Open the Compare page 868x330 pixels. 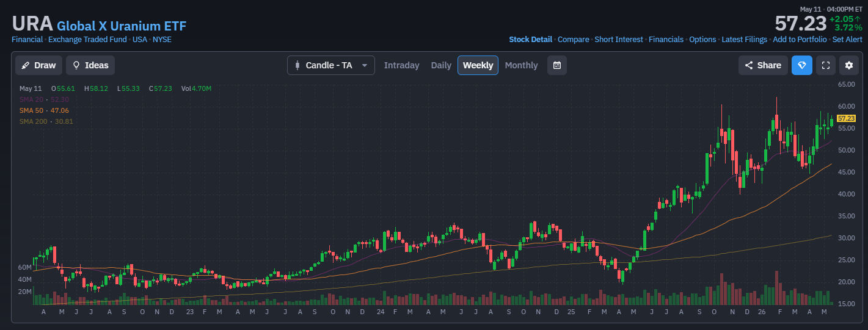click(x=574, y=40)
